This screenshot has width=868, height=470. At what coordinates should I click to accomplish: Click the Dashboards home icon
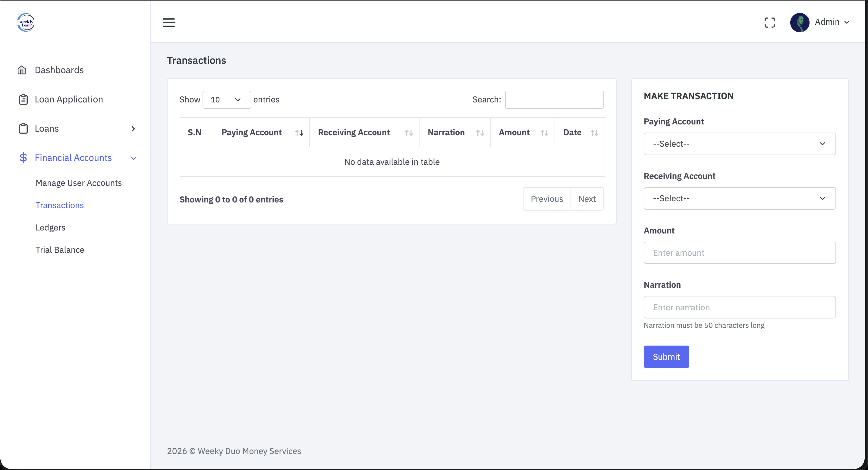[22, 70]
